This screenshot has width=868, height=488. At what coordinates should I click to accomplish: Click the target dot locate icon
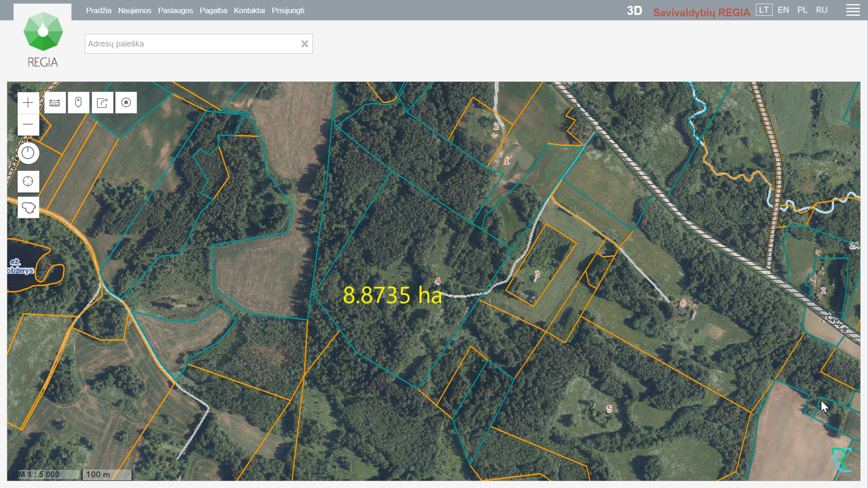point(126,103)
